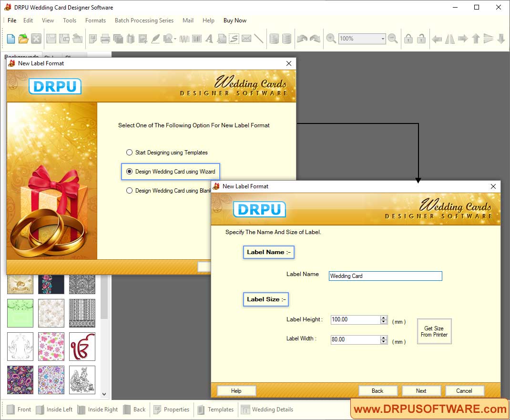Open the Properties tab at bottom

pos(172,409)
